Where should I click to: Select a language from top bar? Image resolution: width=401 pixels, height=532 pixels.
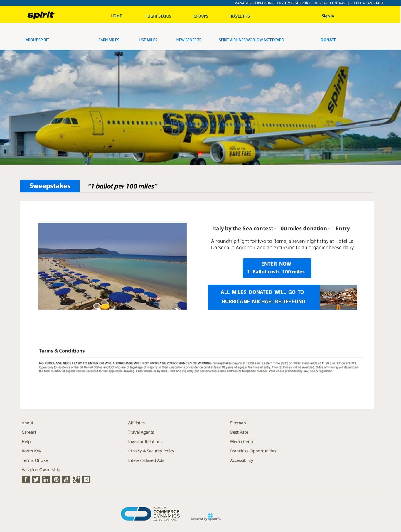367,3
